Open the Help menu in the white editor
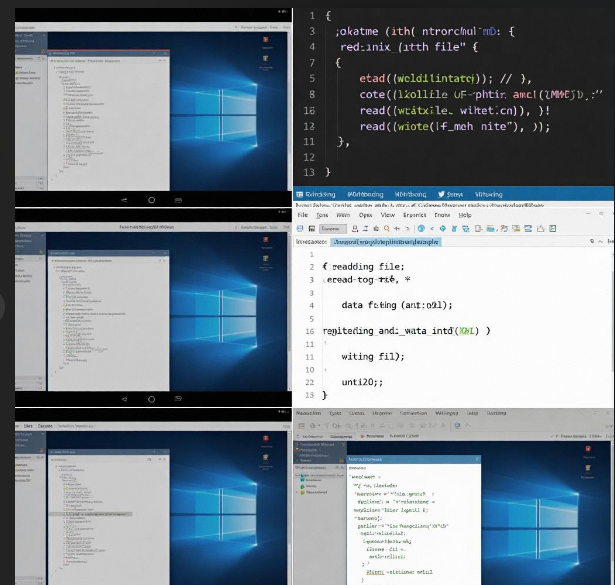 [465, 215]
